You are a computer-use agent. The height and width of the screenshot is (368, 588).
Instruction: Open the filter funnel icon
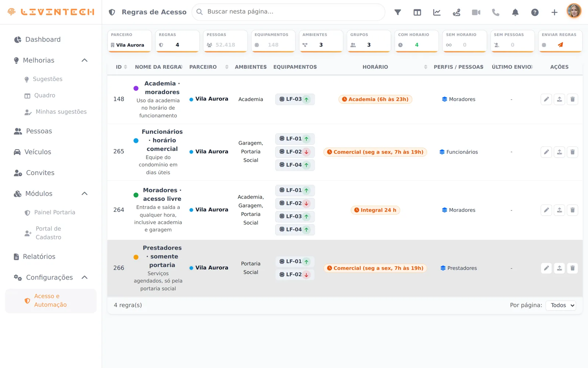398,12
